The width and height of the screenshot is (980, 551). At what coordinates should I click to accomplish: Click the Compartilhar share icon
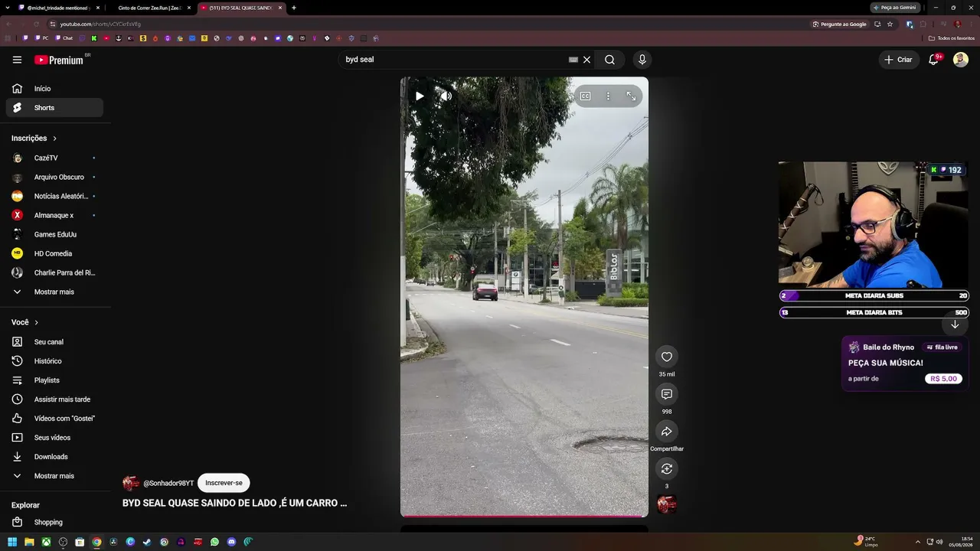667,432
